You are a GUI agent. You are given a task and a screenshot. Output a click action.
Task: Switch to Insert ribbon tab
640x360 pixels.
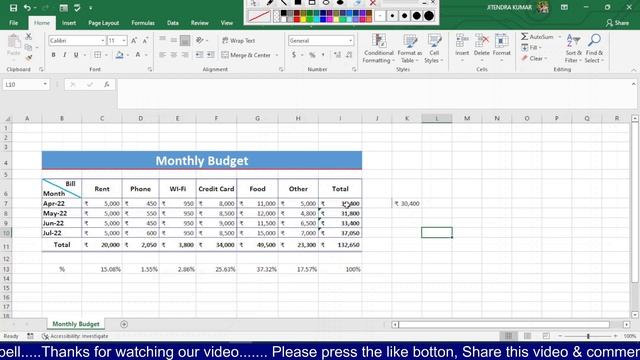69,23
